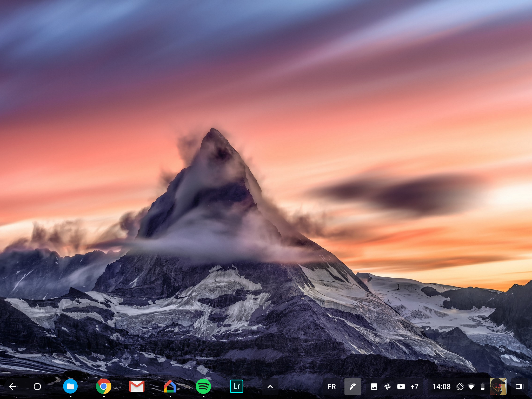Open the Files app
The image size is (532, 399).
pyautogui.click(x=70, y=386)
